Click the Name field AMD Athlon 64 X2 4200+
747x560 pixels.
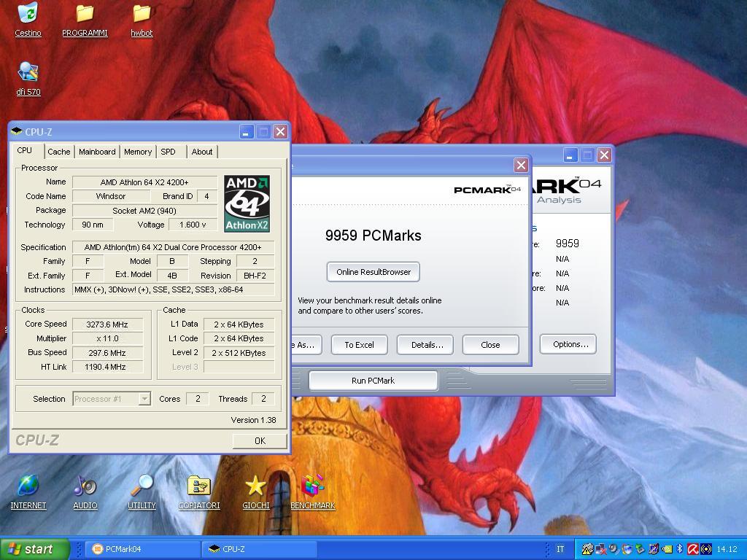tap(144, 182)
